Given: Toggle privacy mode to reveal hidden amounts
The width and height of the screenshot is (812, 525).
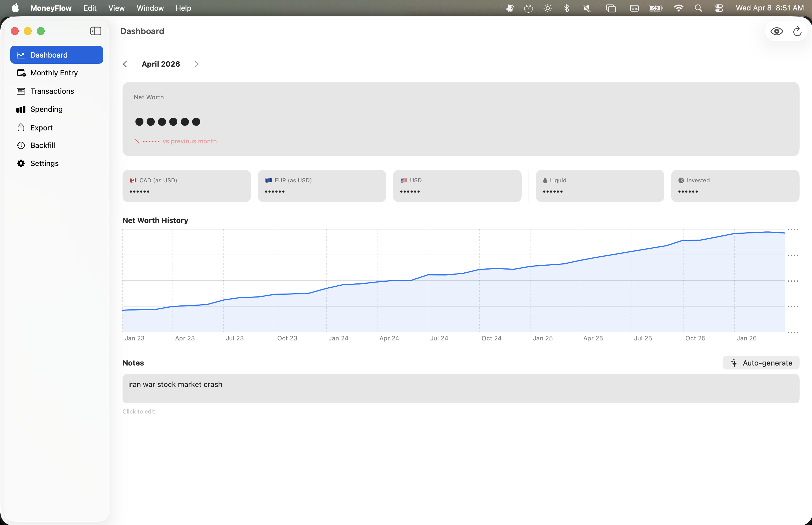Looking at the screenshot, I should pyautogui.click(x=777, y=31).
